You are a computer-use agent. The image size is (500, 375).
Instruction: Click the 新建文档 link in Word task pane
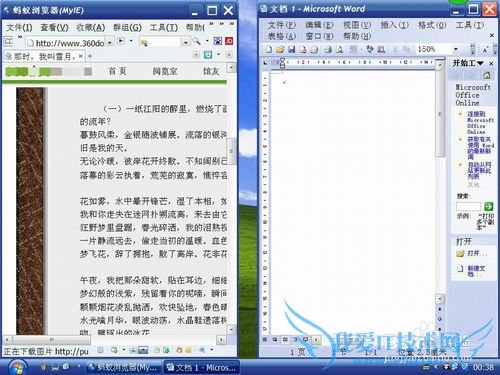(476, 271)
